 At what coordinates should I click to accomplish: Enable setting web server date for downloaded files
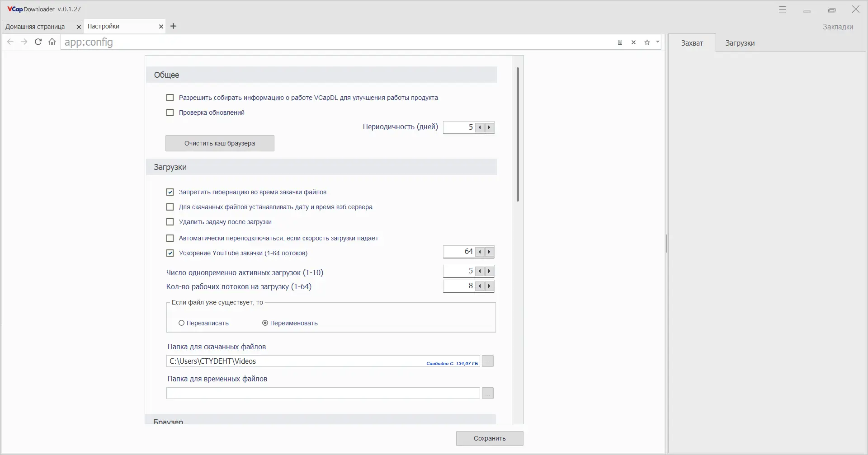point(170,207)
